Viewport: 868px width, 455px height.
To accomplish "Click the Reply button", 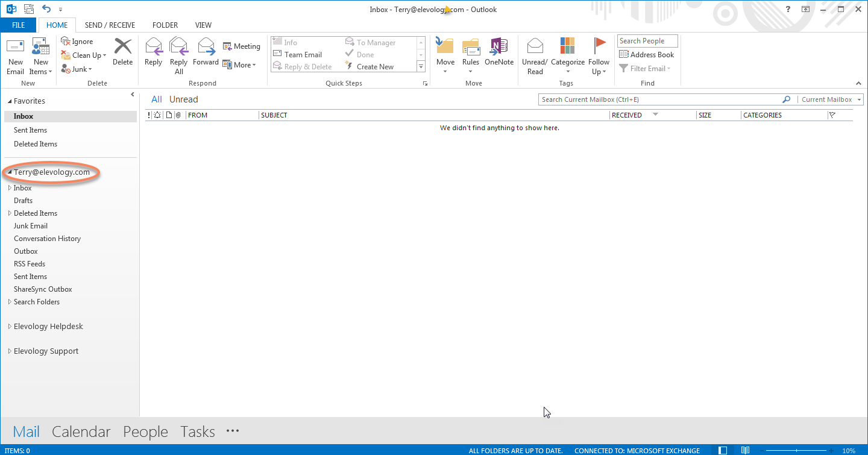I will [154, 52].
